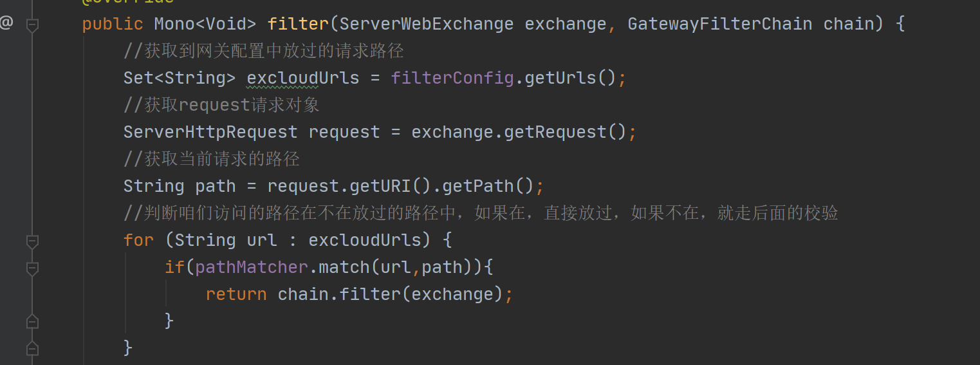Place the cursor on the filter method name
The height and width of the screenshot is (365, 980).
pos(298,24)
